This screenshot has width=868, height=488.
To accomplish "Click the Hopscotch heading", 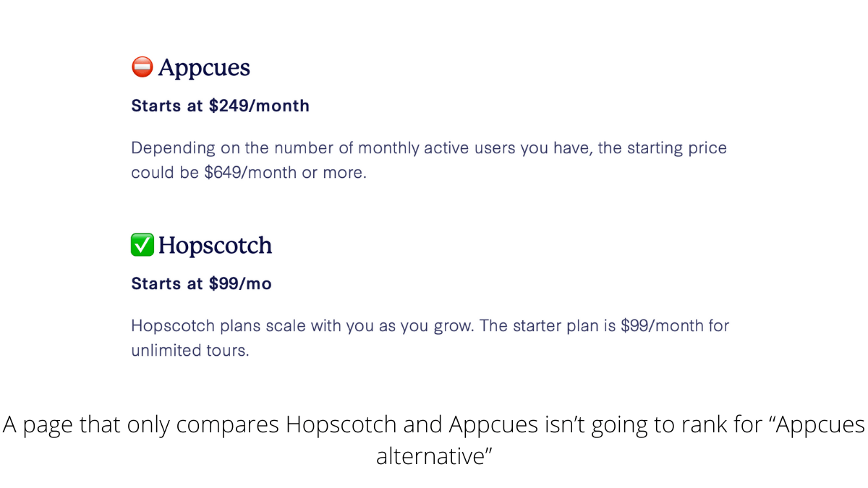I will tap(215, 246).
